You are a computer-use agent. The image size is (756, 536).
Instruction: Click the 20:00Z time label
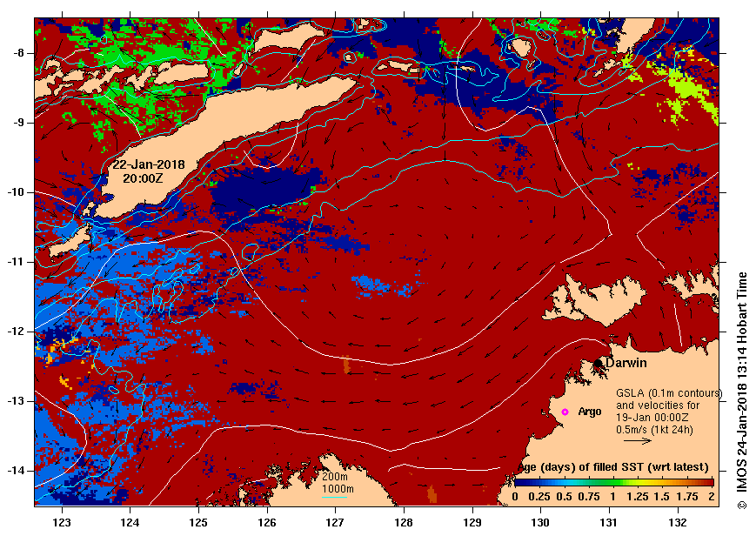coord(143,178)
